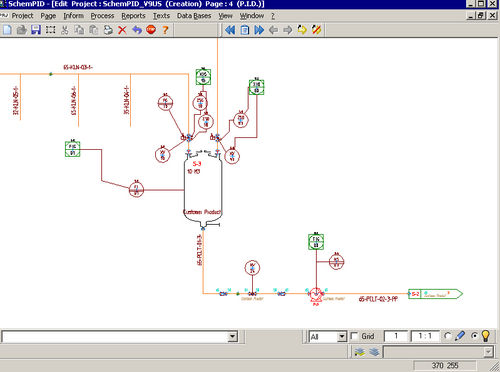Select the radio button beside the light bulb
The image size is (500, 372).
tap(474, 336)
